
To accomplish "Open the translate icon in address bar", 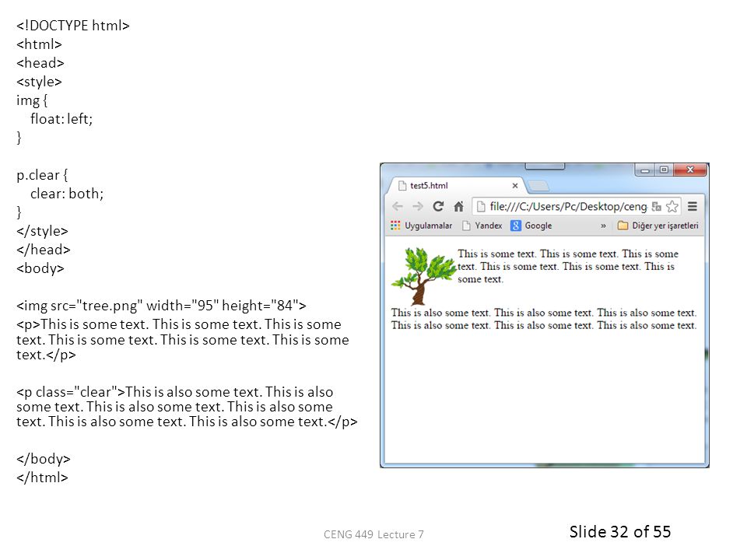I will pos(657,206).
